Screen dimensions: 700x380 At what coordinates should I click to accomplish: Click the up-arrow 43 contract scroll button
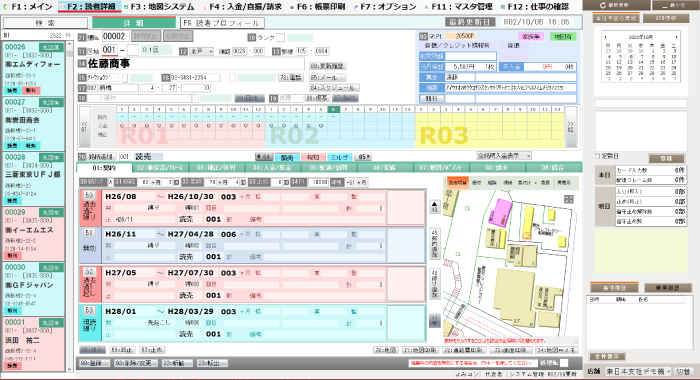434,207
